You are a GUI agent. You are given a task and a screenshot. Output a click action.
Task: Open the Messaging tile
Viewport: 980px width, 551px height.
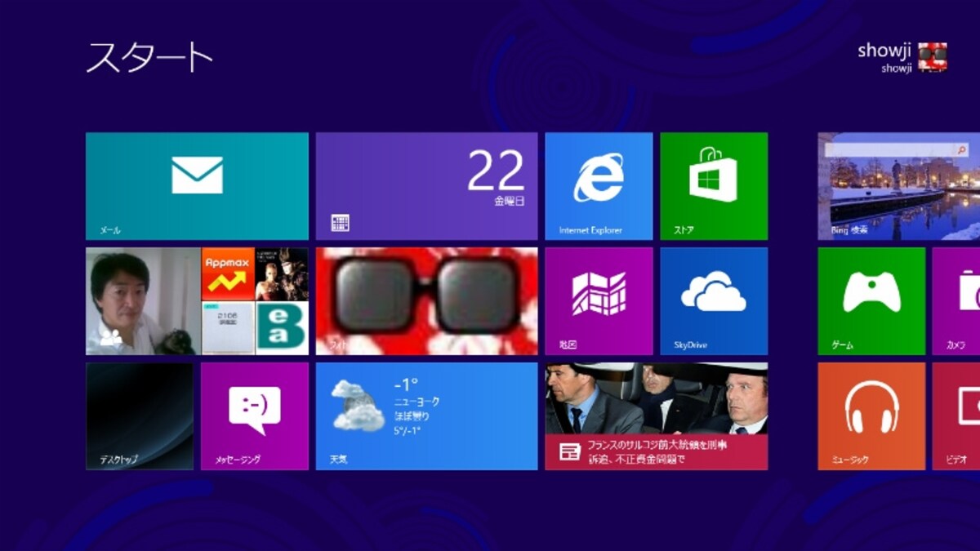(x=255, y=416)
